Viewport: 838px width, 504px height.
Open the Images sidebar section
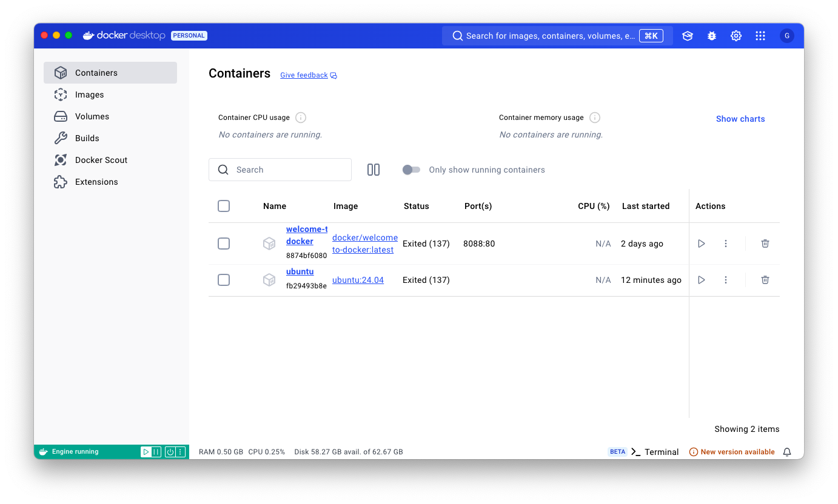point(110,94)
